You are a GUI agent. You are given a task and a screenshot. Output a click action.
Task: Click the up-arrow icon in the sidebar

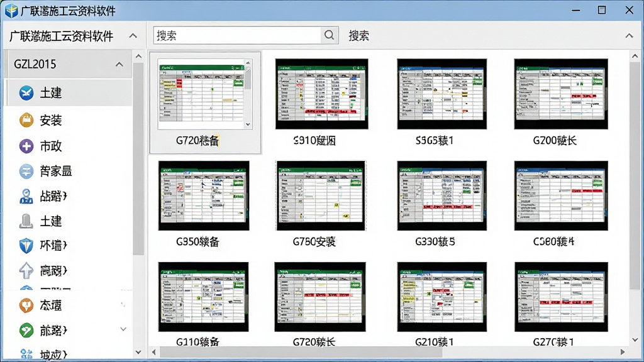(26, 270)
